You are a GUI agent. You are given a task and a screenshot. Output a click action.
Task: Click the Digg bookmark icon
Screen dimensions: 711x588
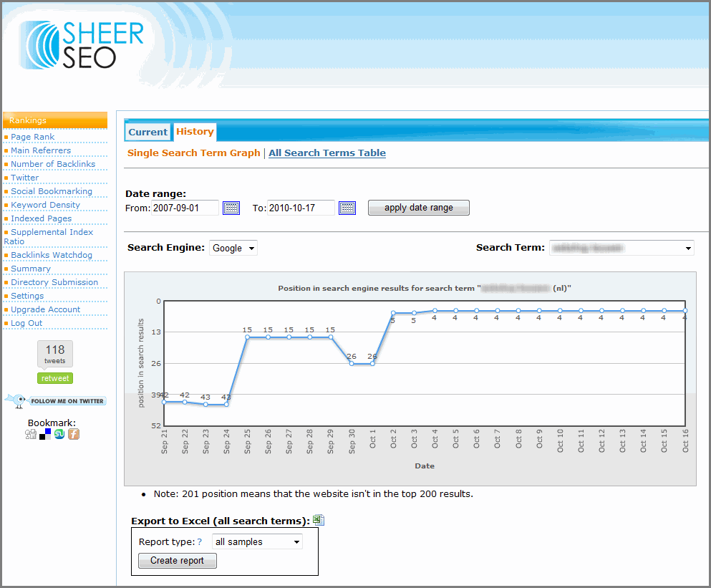[x=31, y=434]
